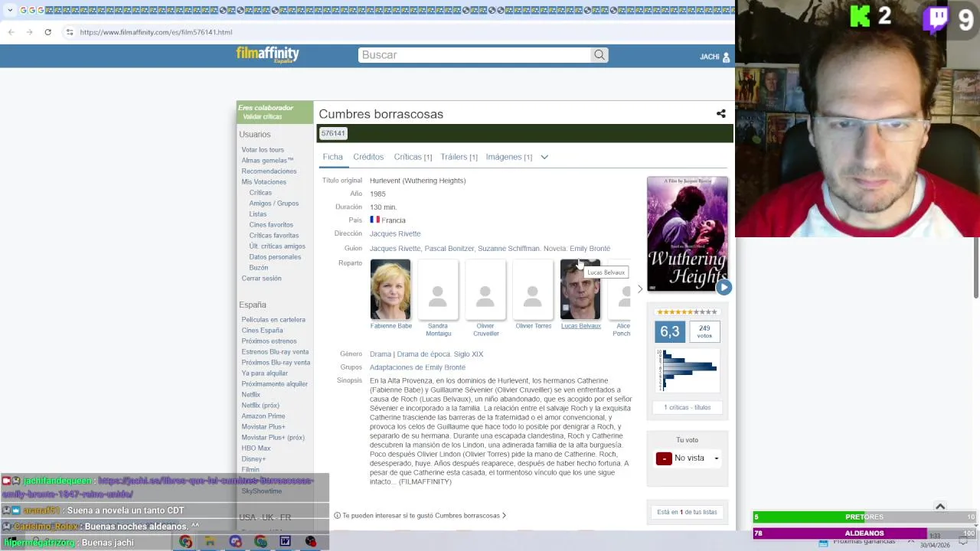The height and width of the screenshot is (551, 980).
Task: Open 'Almas gemelas' sidebar link
Action: tap(267, 161)
